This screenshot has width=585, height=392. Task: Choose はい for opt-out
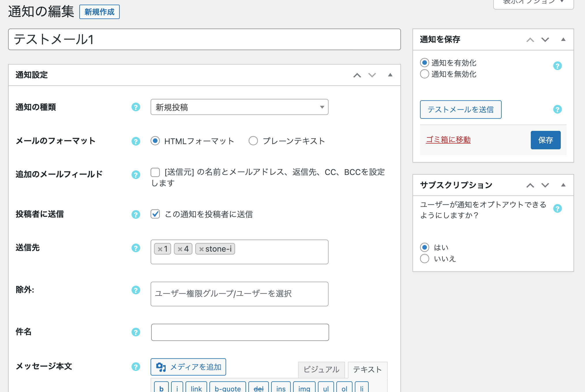tap(425, 247)
